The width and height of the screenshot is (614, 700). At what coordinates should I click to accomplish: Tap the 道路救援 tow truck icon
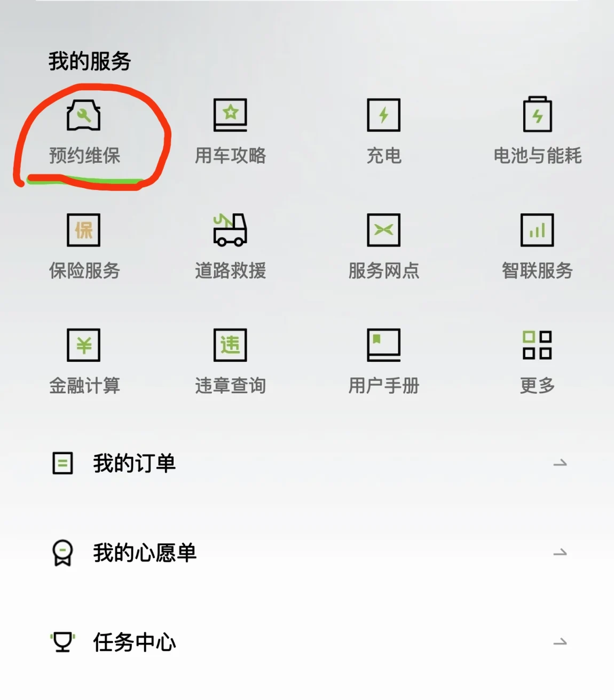(230, 229)
